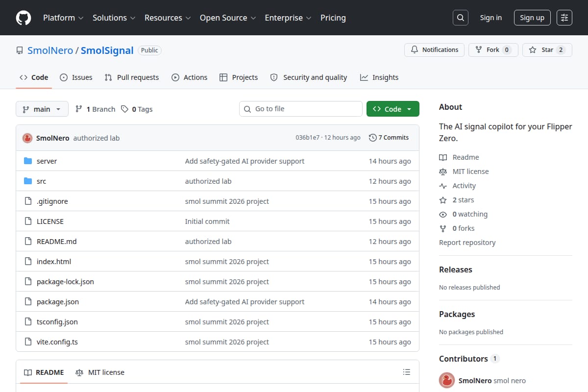Select the MIT license tab
The height and width of the screenshot is (392, 588).
pos(100,372)
